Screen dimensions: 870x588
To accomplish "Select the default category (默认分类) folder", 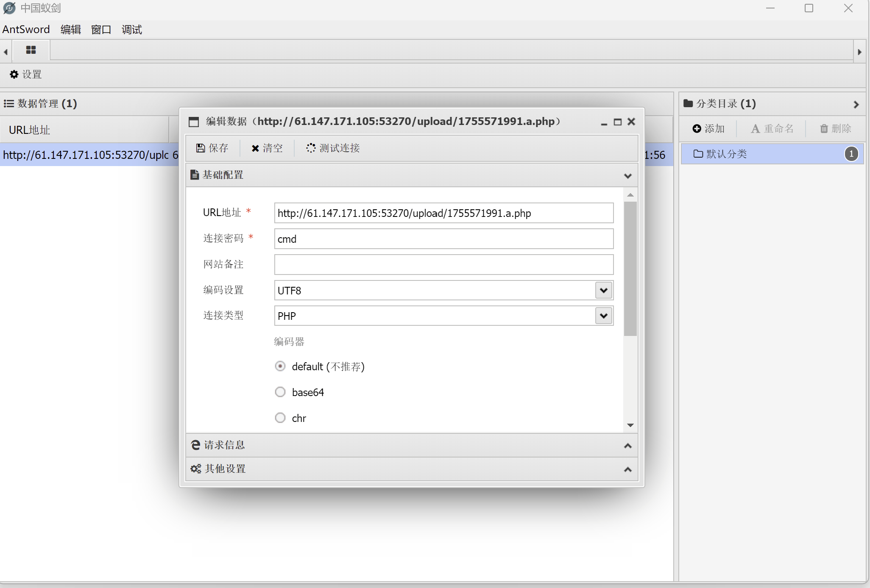I will 726,154.
